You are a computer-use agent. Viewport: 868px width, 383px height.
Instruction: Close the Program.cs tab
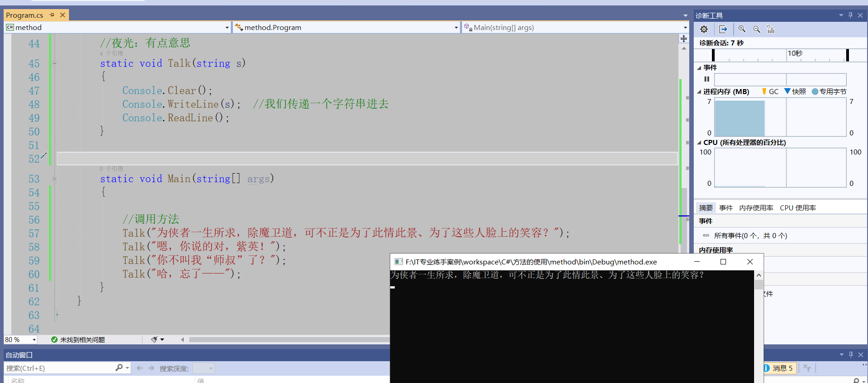63,15
